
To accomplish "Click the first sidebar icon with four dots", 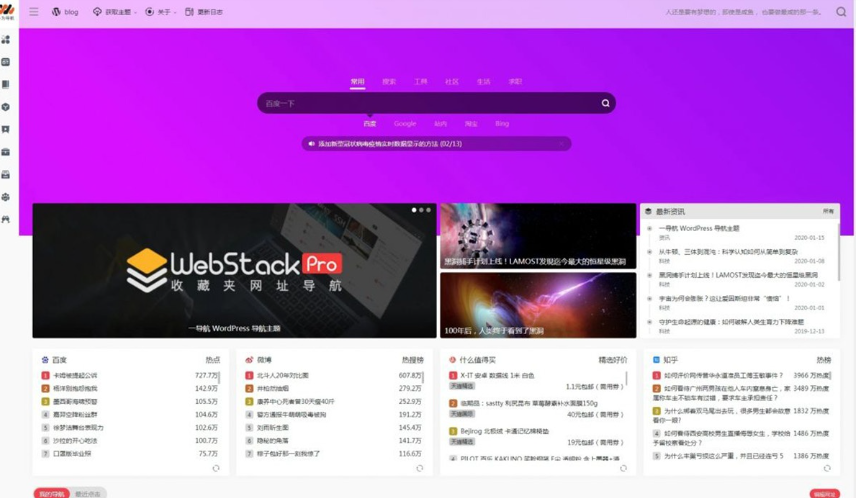I will tap(6, 40).
